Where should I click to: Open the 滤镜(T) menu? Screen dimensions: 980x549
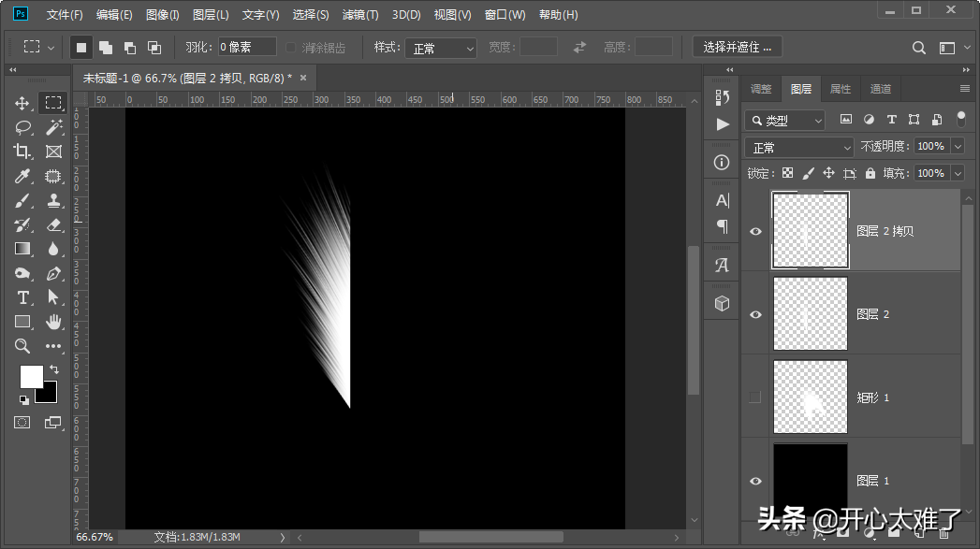click(360, 15)
